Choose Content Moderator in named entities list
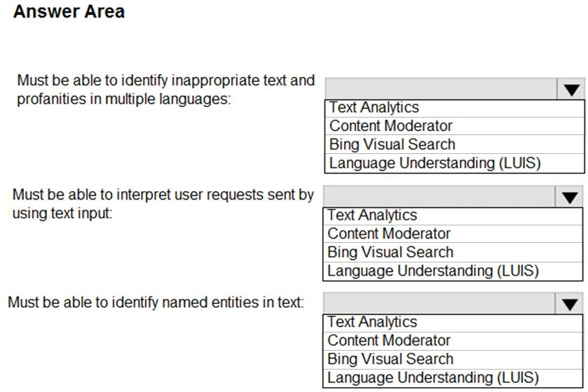The image size is (588, 392). click(453, 341)
